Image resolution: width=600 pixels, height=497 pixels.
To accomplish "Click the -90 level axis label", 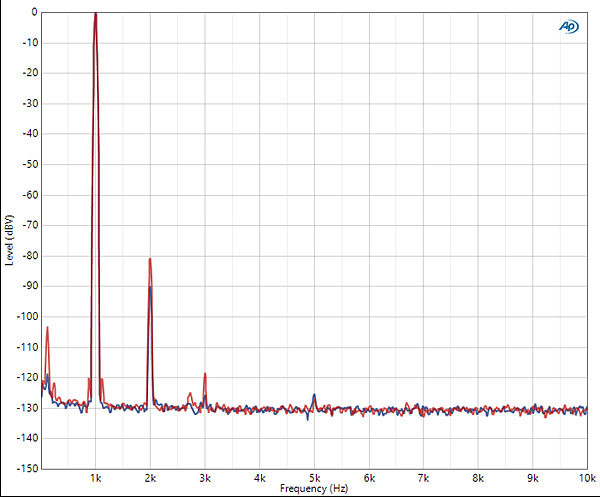I will [x=31, y=286].
